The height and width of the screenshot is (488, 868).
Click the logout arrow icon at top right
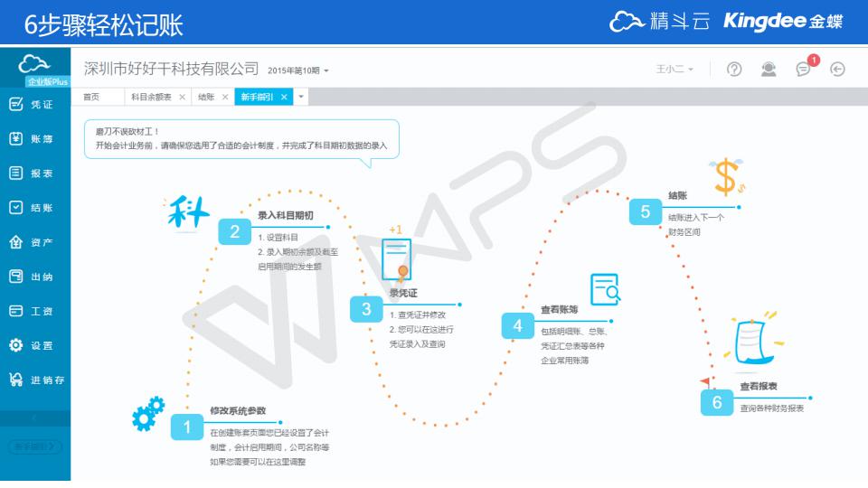[838, 70]
